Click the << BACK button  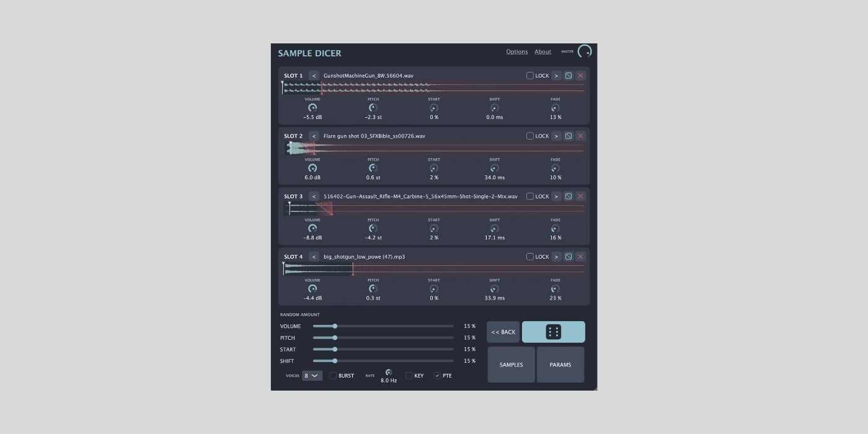click(x=503, y=332)
